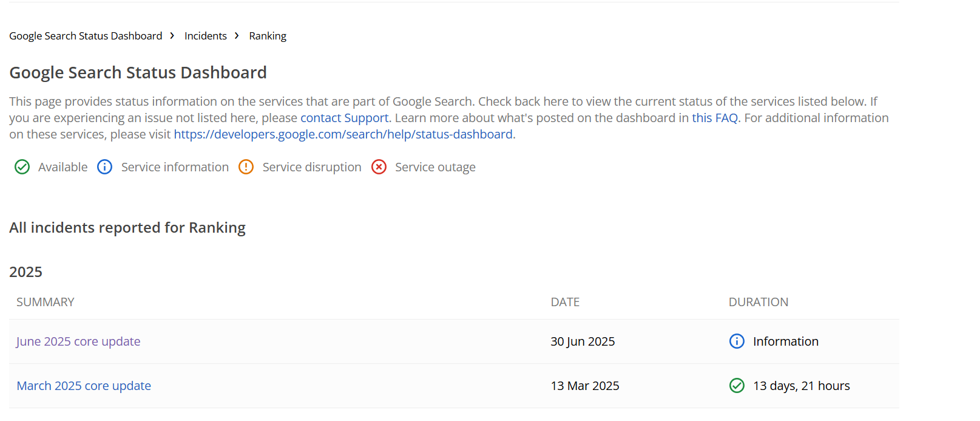Open the June 2025 core update incident
The width and height of the screenshot is (980, 421).
tap(78, 341)
